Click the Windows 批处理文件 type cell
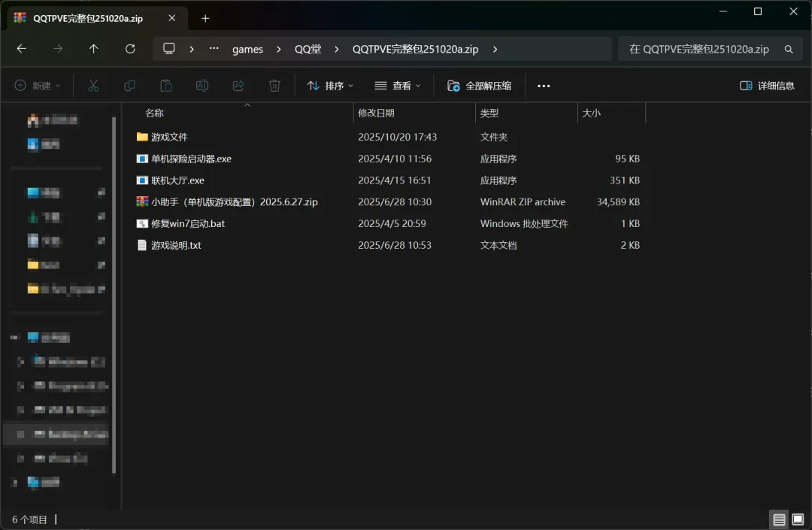 tap(524, 224)
